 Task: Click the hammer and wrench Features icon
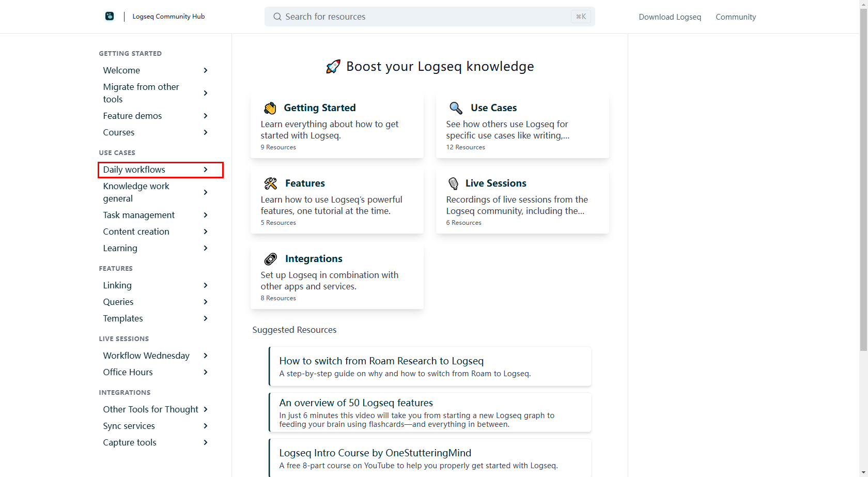point(271,183)
